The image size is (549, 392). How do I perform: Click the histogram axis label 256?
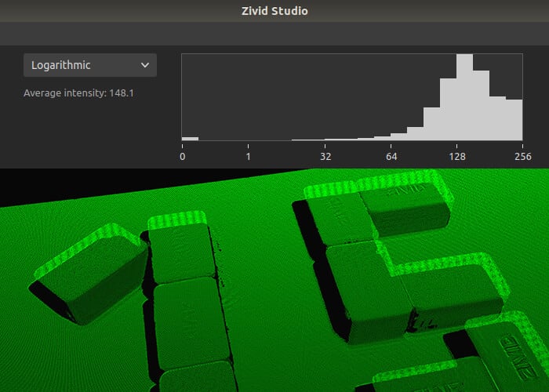click(523, 157)
